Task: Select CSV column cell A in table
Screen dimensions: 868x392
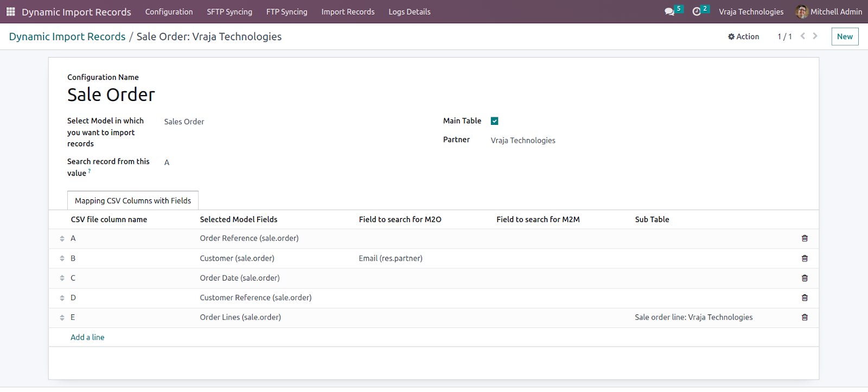Action: tap(73, 238)
